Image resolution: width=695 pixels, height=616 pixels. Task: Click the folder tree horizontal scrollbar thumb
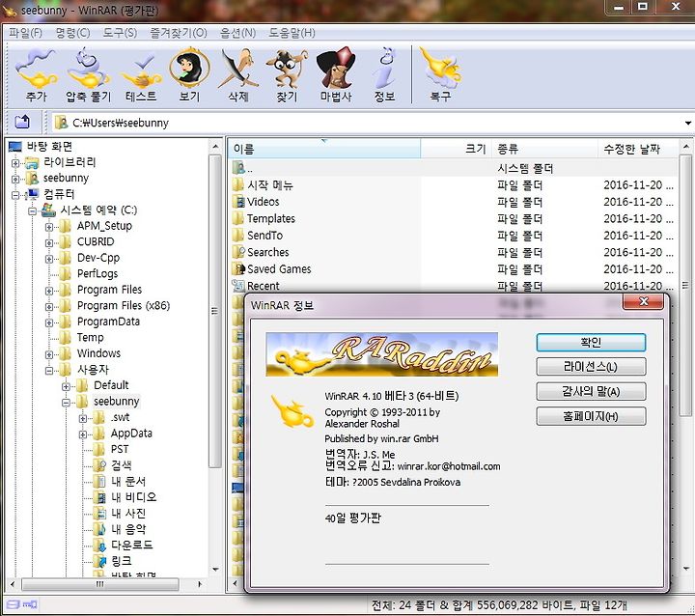click(100, 584)
